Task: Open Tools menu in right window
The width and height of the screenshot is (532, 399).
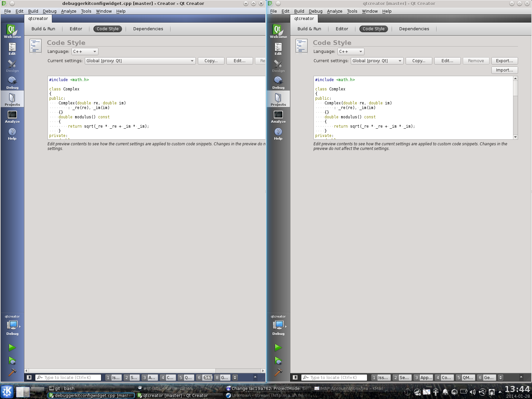Action: point(352,11)
